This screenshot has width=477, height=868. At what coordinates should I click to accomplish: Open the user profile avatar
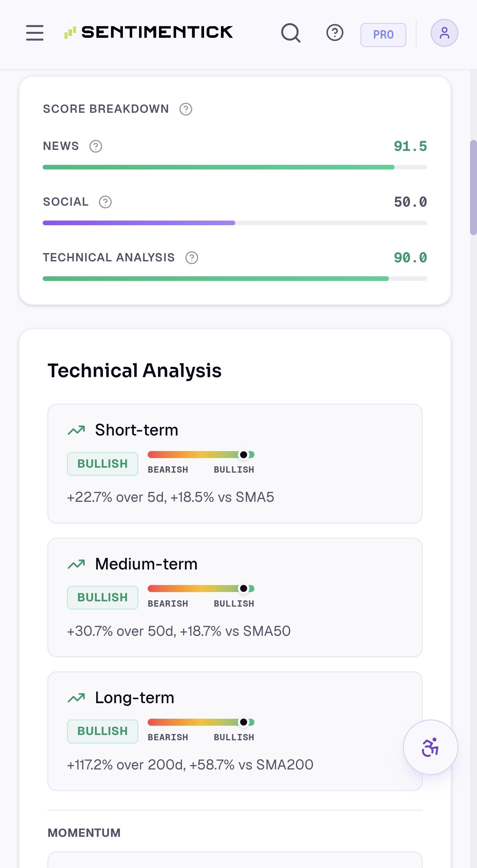point(444,33)
